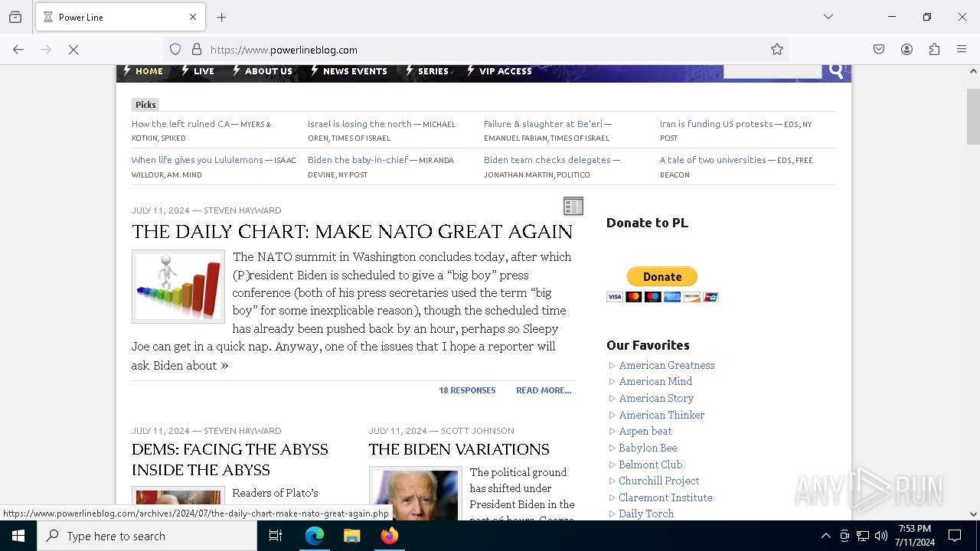Viewport: 980px width, 551px height.
Task: Visit Aspen beat favorite
Action: [x=645, y=431]
